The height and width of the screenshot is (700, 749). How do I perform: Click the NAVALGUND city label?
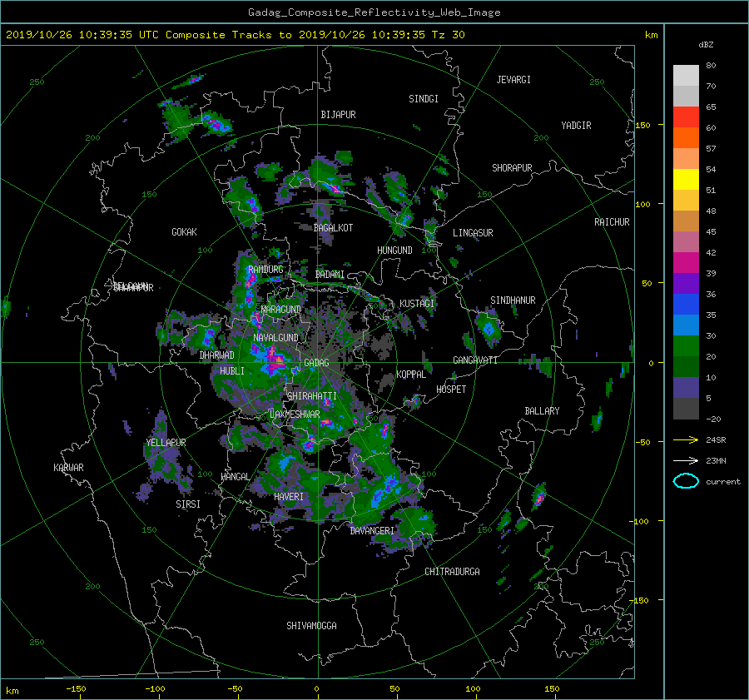tap(275, 338)
